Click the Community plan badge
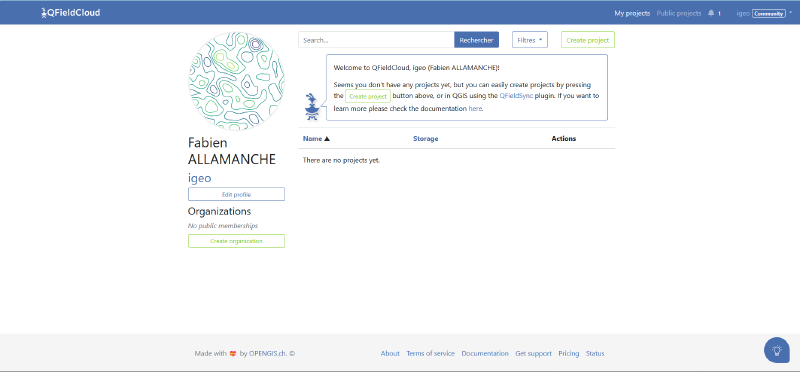This screenshot has width=800, height=372. pyautogui.click(x=768, y=14)
